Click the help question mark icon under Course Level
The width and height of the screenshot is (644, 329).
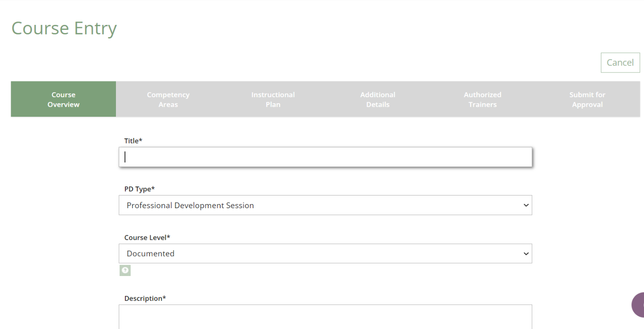coord(125,271)
